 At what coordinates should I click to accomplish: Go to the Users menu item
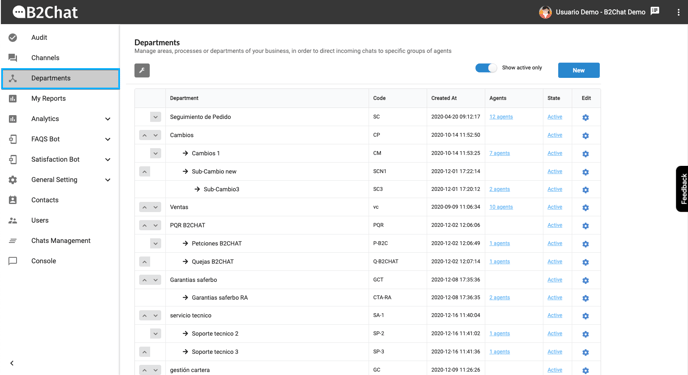61,221
